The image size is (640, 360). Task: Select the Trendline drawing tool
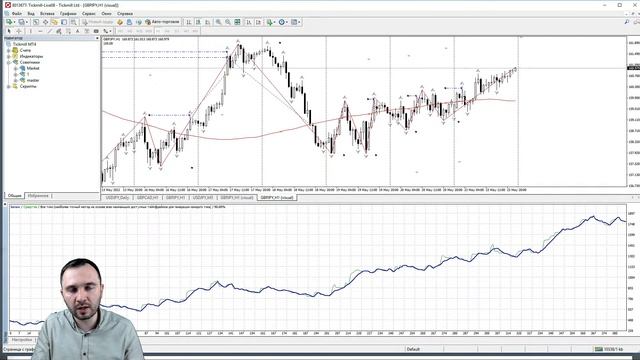coord(49,31)
